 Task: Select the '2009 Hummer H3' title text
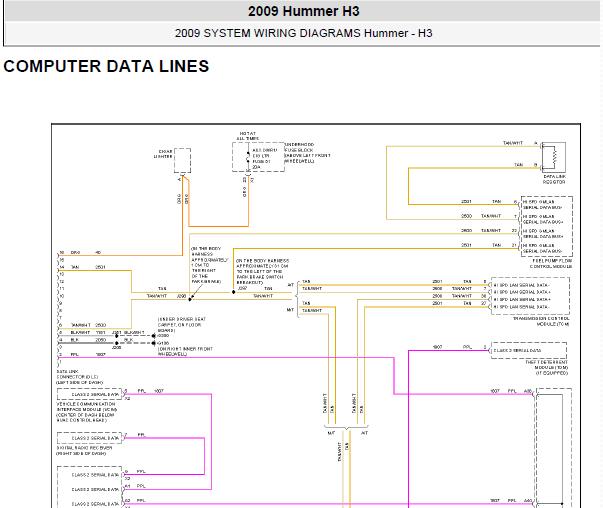click(x=303, y=11)
